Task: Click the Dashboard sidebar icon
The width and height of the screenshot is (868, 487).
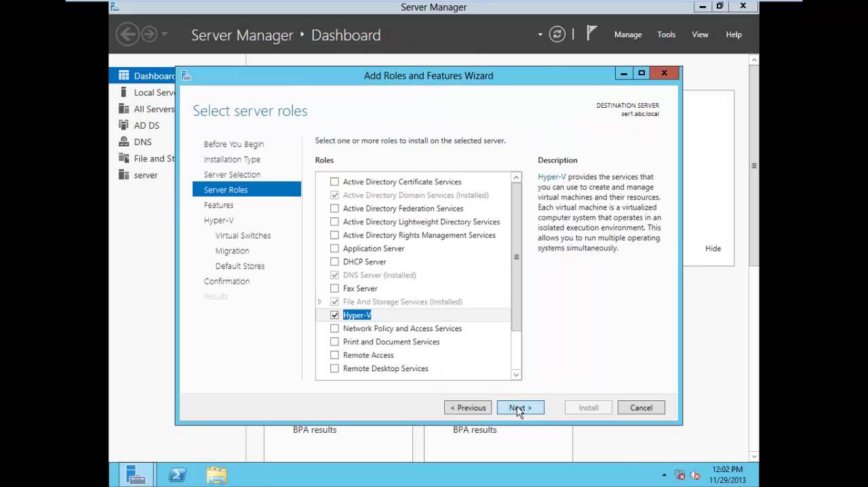Action: [x=123, y=75]
